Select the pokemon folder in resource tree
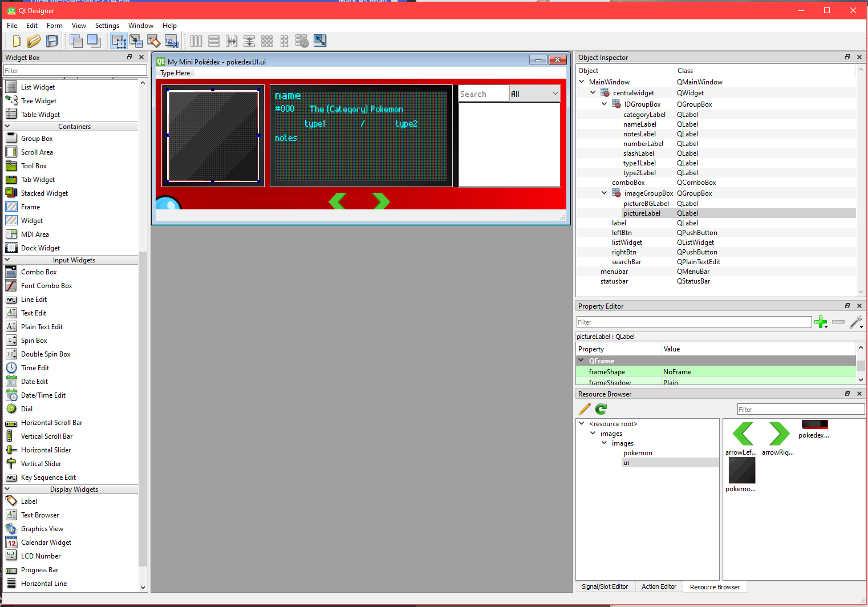 638,453
